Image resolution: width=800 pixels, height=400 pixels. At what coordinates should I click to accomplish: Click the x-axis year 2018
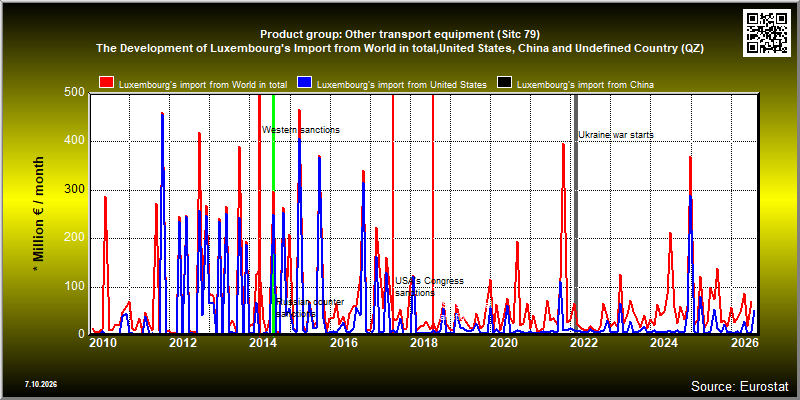[423, 342]
